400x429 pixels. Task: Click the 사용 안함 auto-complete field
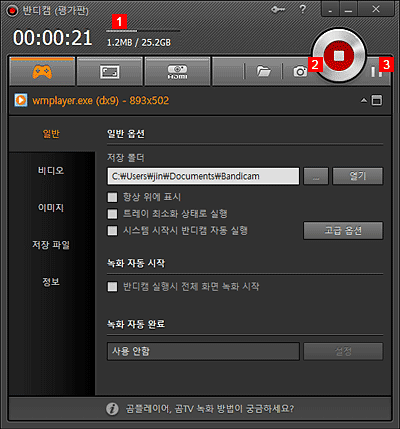[203, 351]
